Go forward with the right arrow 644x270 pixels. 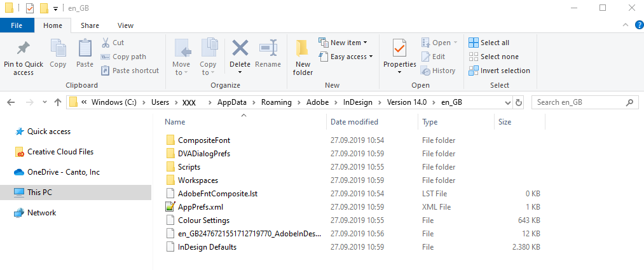[x=29, y=102]
